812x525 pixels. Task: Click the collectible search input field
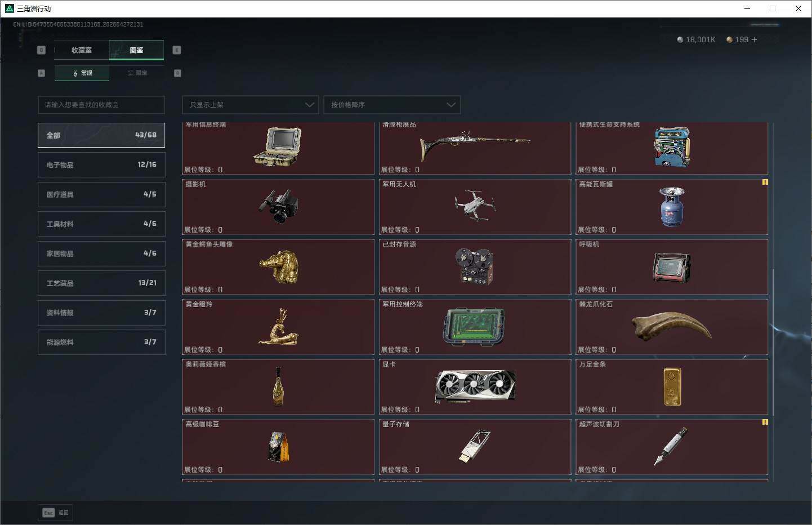[x=101, y=105]
